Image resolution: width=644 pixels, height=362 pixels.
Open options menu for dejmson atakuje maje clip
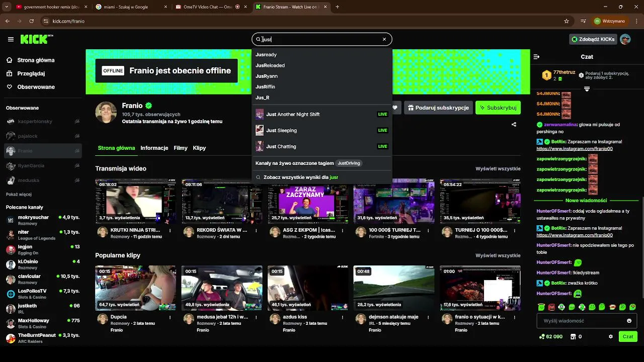pos(428,317)
